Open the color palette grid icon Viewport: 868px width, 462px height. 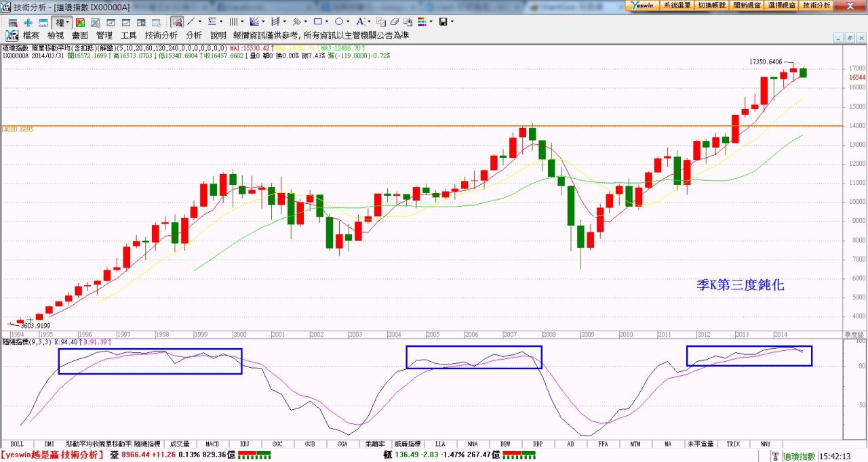tap(422, 22)
